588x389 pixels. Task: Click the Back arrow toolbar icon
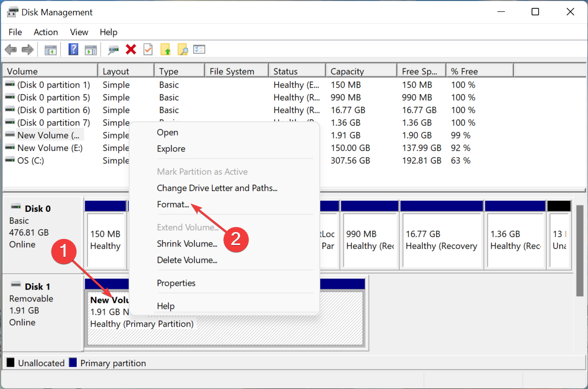[10, 49]
